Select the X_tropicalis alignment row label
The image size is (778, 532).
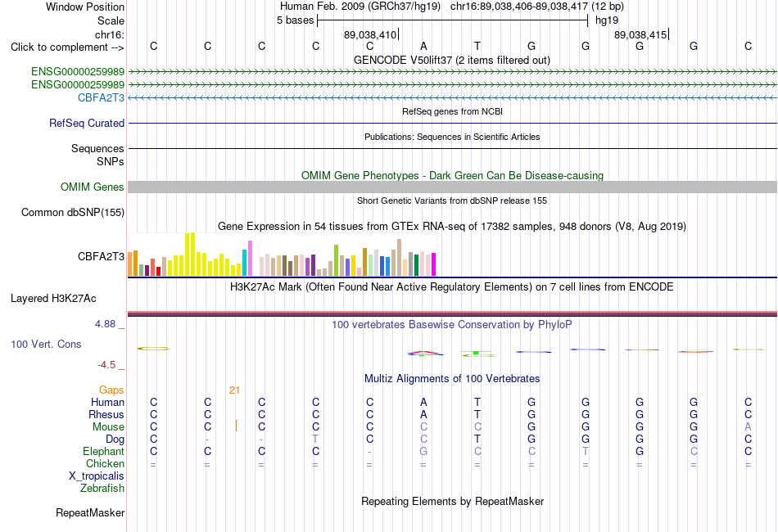[97, 476]
